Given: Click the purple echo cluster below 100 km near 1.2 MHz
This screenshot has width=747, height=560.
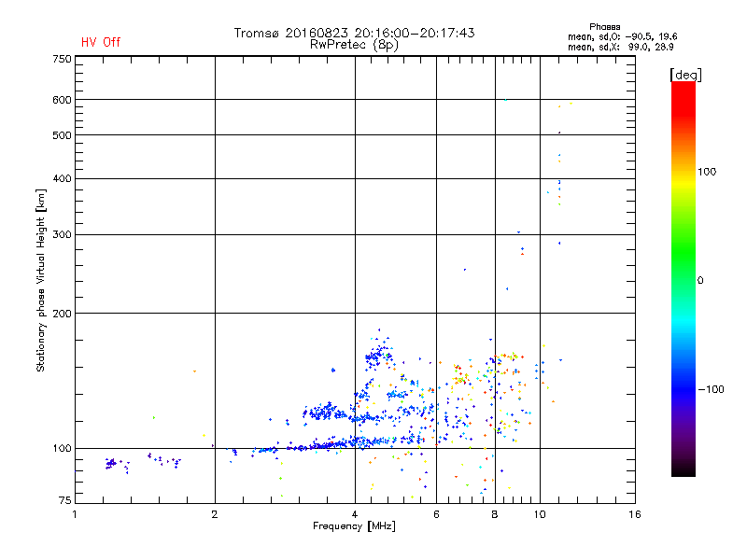Looking at the screenshot, I should 111,463.
